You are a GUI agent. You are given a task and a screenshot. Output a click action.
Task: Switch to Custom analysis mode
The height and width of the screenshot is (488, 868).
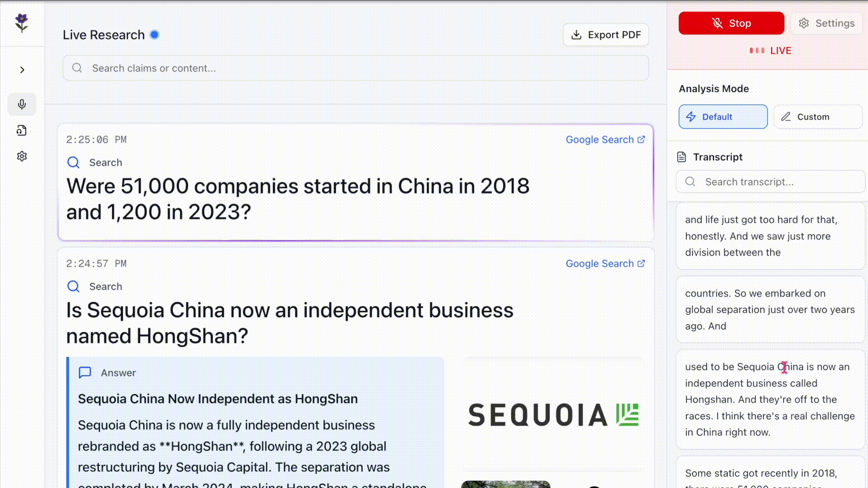(x=817, y=117)
